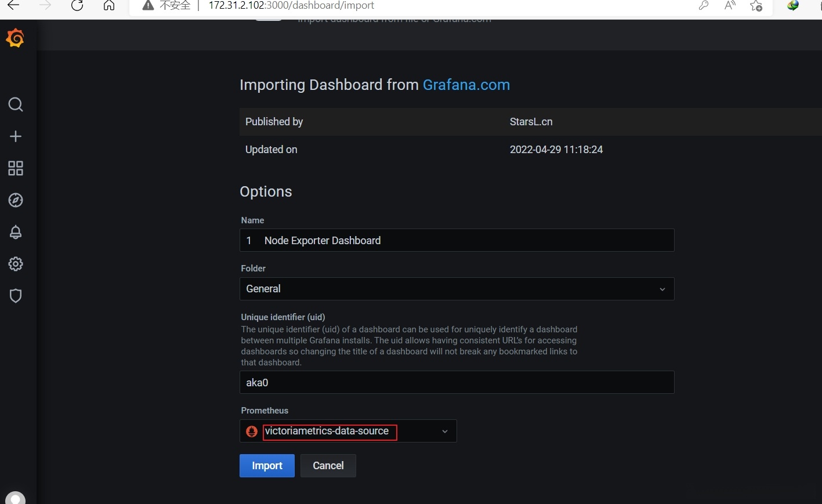This screenshot has width=822, height=504.
Task: Open the Grafana.com link
Action: (466, 85)
